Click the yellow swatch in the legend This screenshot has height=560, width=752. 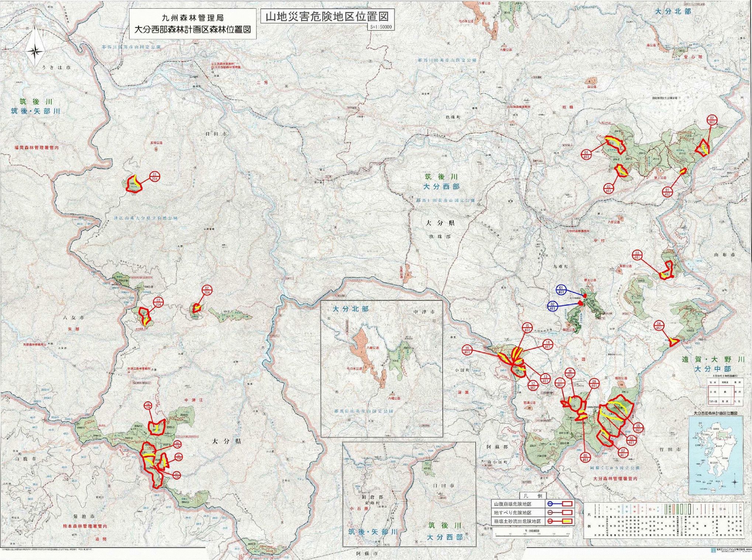(x=567, y=521)
